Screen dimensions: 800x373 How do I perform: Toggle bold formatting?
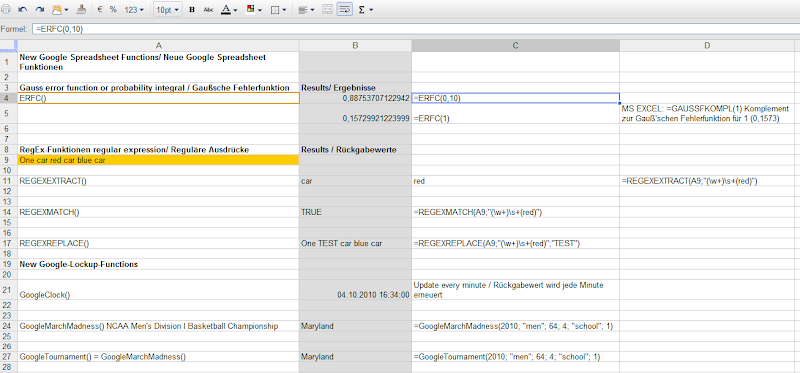[192, 9]
